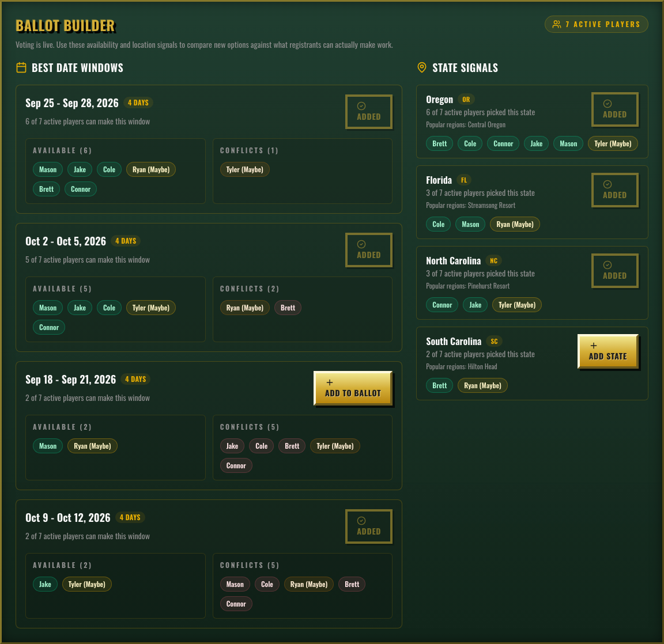Viewport: 664px width, 644px height.
Task: Click Connor's conflict chip in Oct 9 window
Action: point(236,604)
